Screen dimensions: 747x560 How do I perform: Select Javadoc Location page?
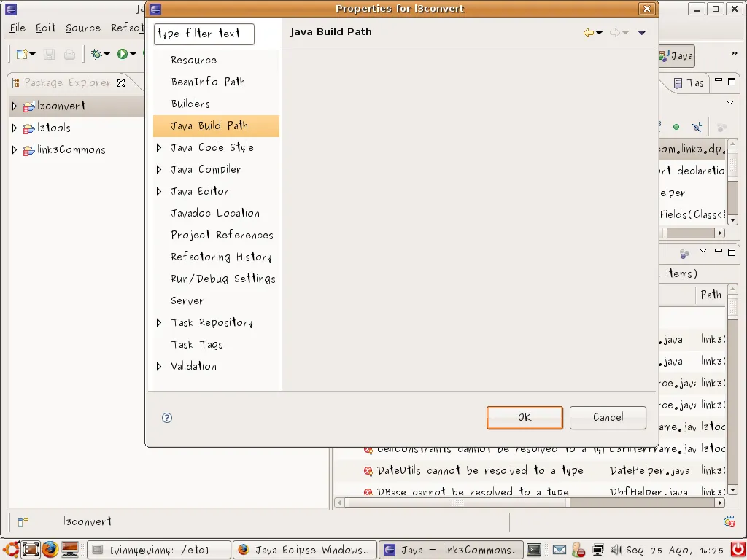[x=215, y=214]
